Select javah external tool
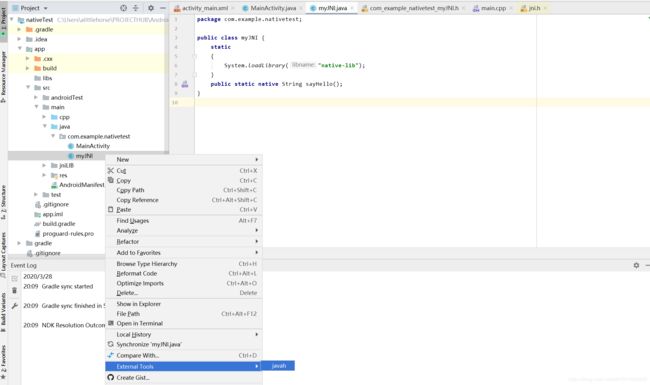Image resolution: width=650 pixels, height=385 pixels. coord(278,366)
